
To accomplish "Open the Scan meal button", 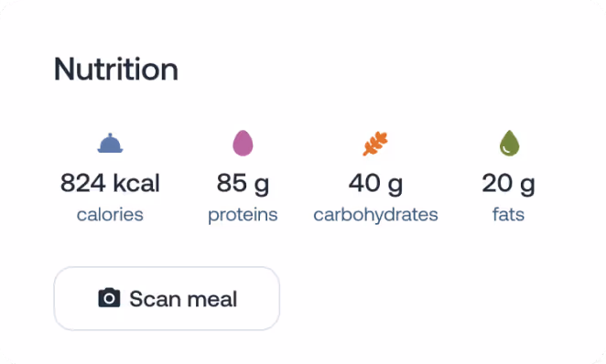I will tap(167, 298).
